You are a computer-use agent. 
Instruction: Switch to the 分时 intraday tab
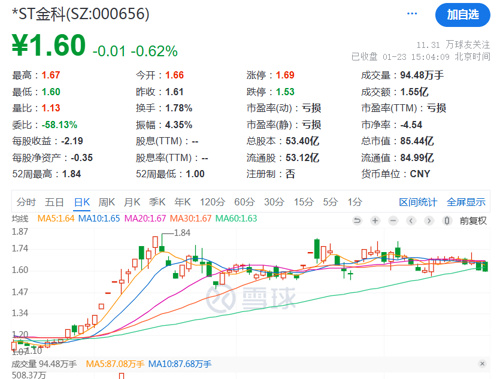[x=26, y=202]
